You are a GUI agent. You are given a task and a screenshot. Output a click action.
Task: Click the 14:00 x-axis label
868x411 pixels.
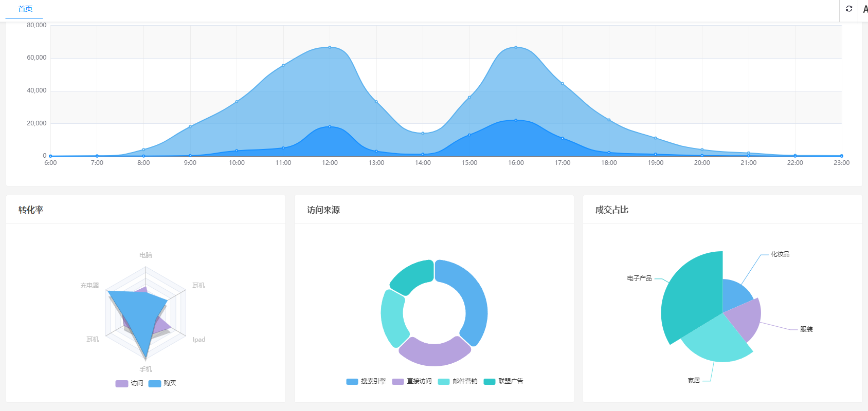coord(423,163)
